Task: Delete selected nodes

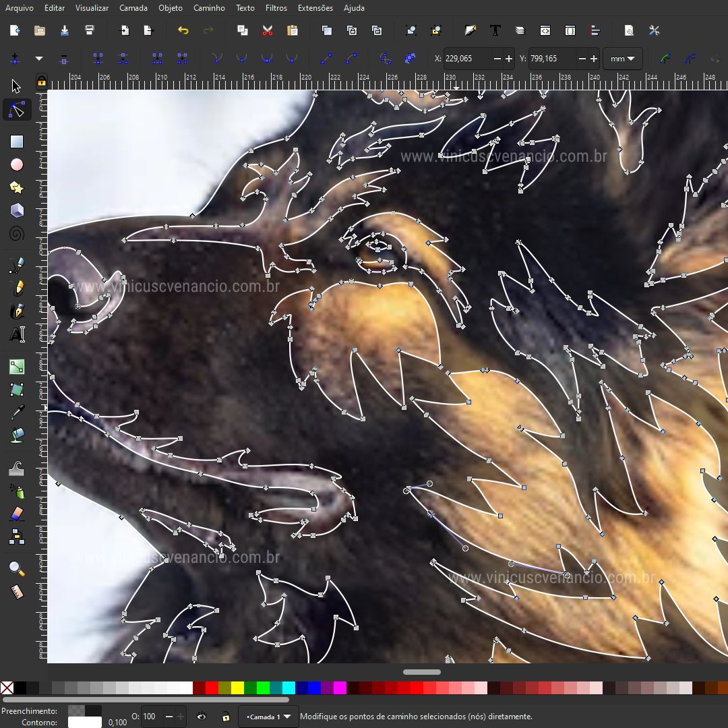Action: point(64,59)
